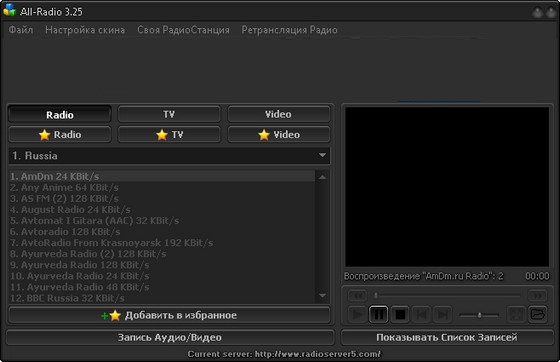Screen dimensions: 560x362
Task: Open the Настройка скина menu
Action: pyautogui.click(x=85, y=30)
